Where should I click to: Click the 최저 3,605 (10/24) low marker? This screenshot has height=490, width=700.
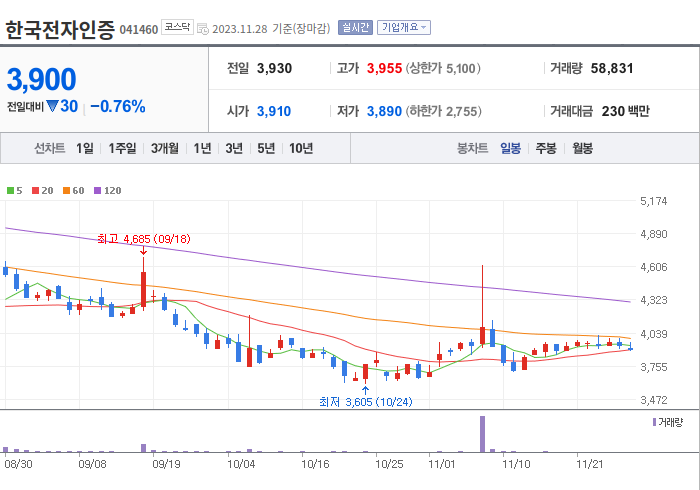tap(366, 402)
